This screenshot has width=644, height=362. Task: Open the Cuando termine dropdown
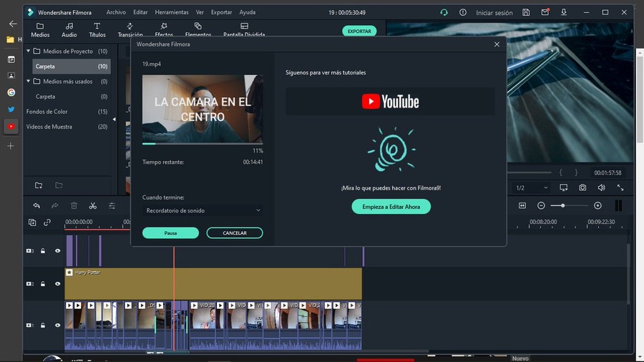pyautogui.click(x=203, y=210)
